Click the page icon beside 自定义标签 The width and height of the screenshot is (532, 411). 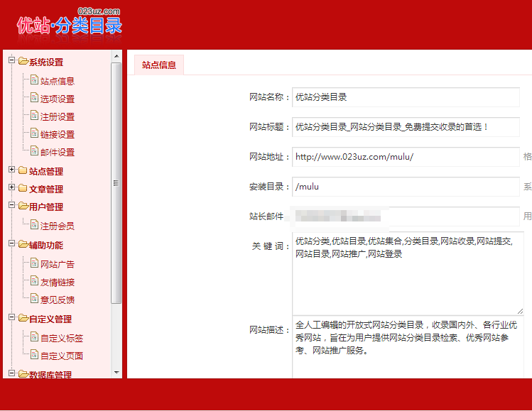coord(34,336)
